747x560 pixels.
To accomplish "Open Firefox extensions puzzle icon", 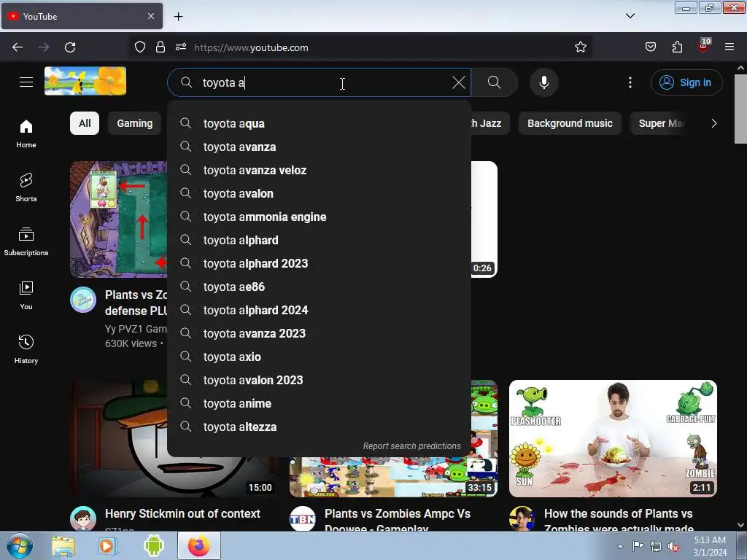I will 677,47.
